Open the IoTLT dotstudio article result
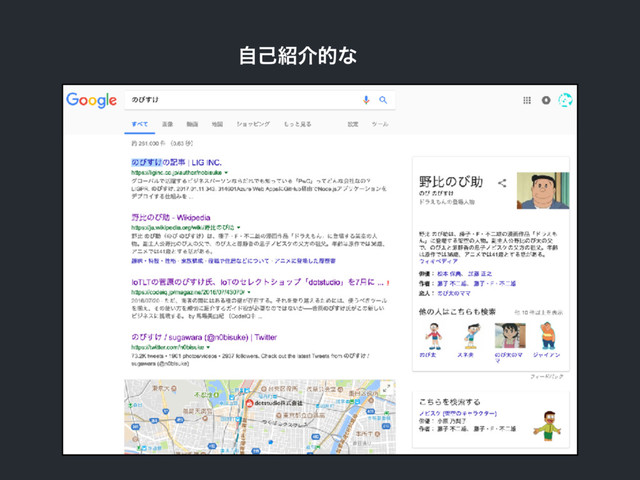 257,282
